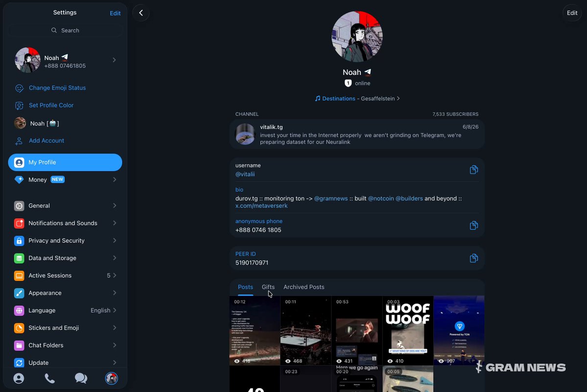Click the Stickers and Emoji icon

pyautogui.click(x=19, y=328)
